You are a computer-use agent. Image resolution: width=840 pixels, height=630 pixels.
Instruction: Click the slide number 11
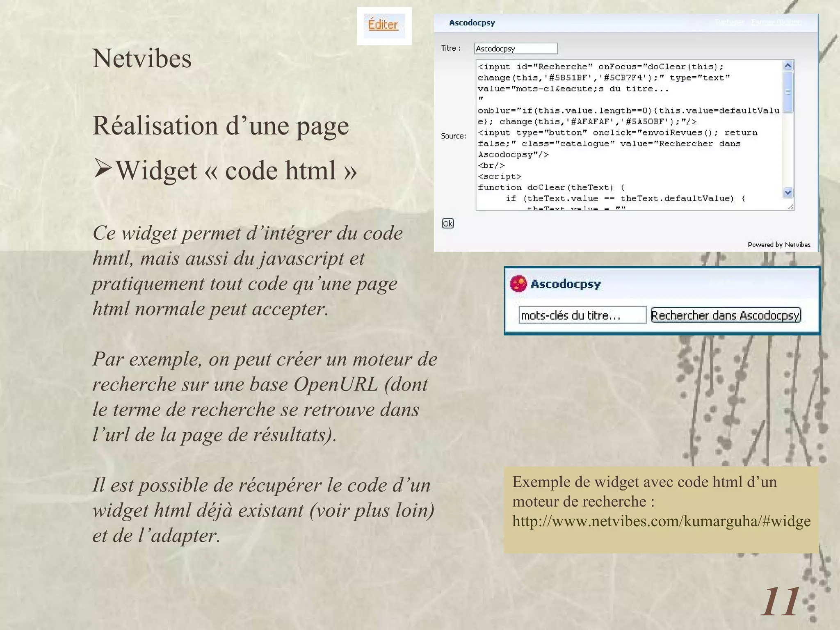click(780, 601)
